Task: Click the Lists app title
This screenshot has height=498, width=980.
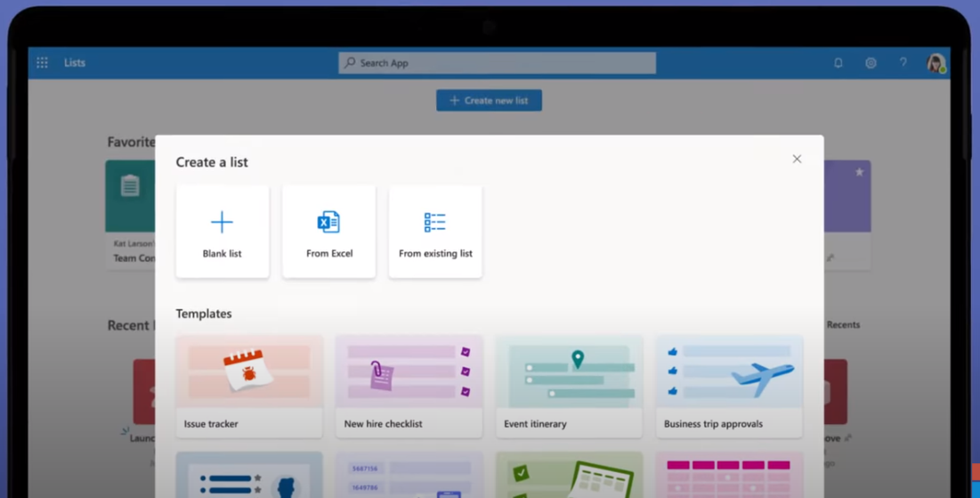Action: [75, 62]
